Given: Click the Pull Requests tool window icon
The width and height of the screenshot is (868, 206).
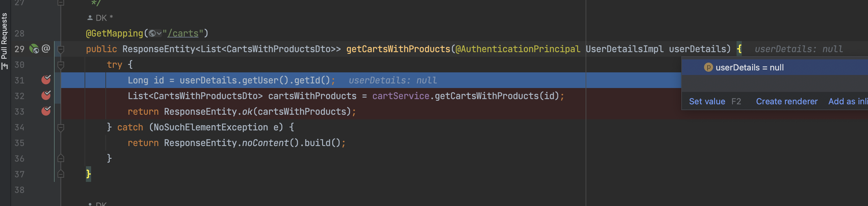Looking at the screenshot, I should pos(4,66).
